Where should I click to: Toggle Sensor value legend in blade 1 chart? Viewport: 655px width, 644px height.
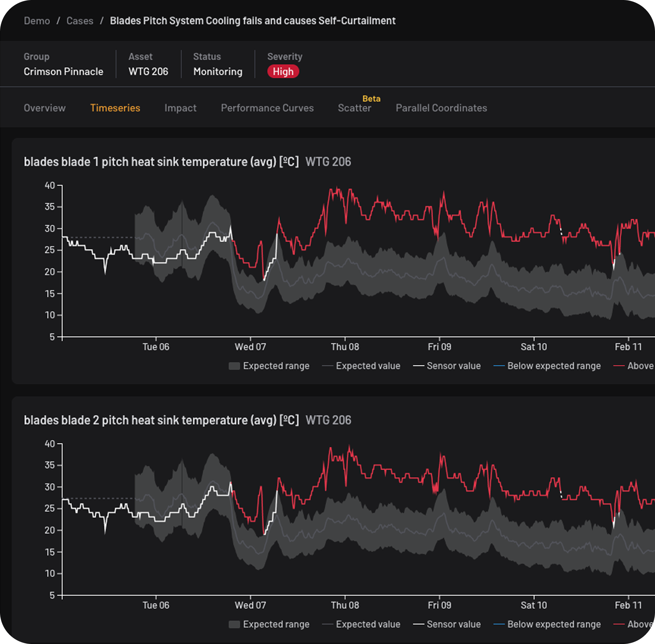[x=447, y=366]
